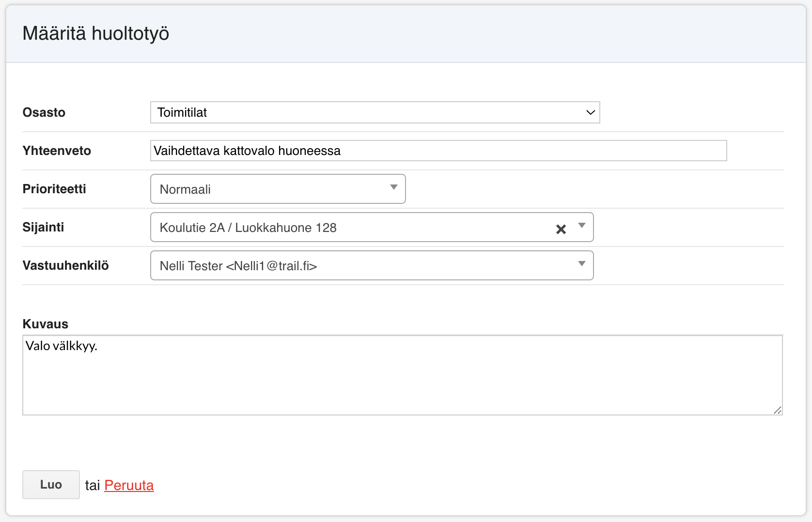812x522 pixels.
Task: Click the Osasto field label
Action: (44, 112)
